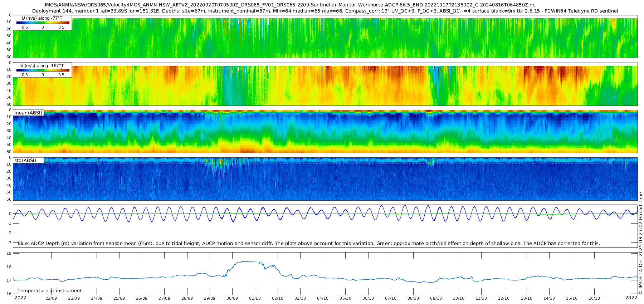Click the 19 tick on temperature axis
The image size is (644, 304).
(x=9, y=253)
